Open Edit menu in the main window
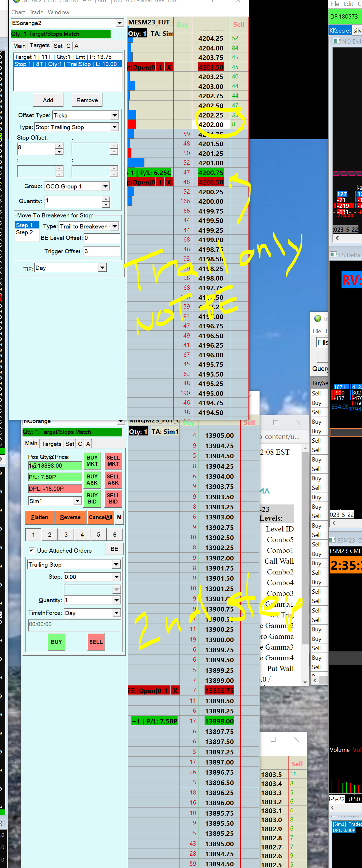Viewport: 362px width, 868px height. pyautogui.click(x=348, y=4)
